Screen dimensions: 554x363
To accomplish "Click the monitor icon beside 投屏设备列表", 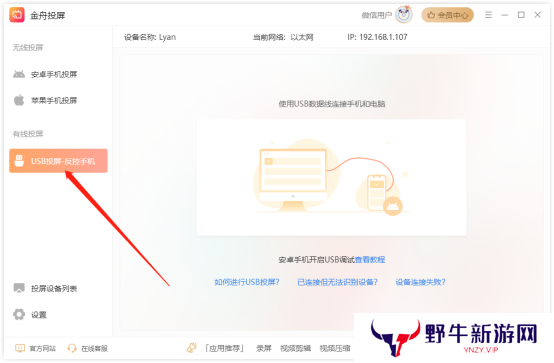I will pyautogui.click(x=19, y=288).
